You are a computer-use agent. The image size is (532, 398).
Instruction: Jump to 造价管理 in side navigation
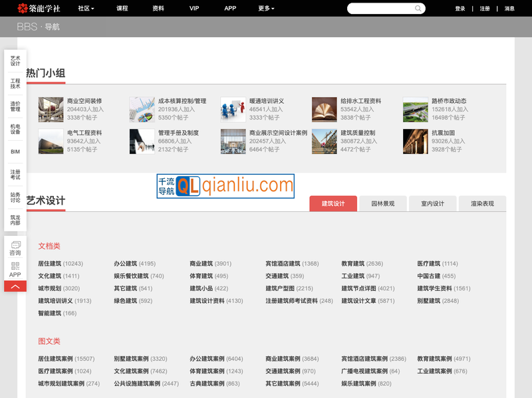pyautogui.click(x=15, y=106)
